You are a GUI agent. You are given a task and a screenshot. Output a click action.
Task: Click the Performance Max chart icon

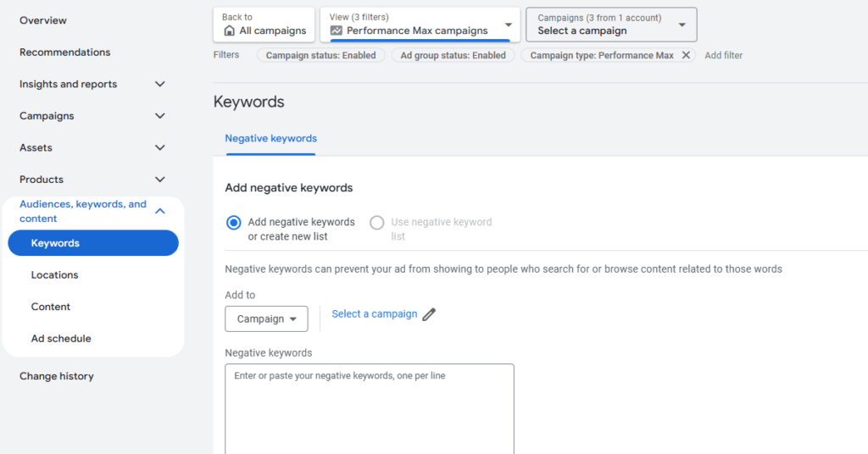tap(336, 30)
